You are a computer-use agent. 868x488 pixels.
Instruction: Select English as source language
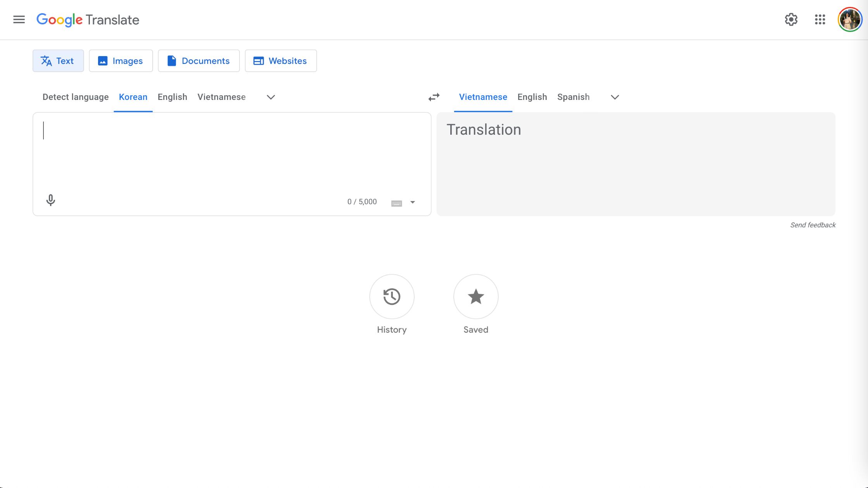172,96
